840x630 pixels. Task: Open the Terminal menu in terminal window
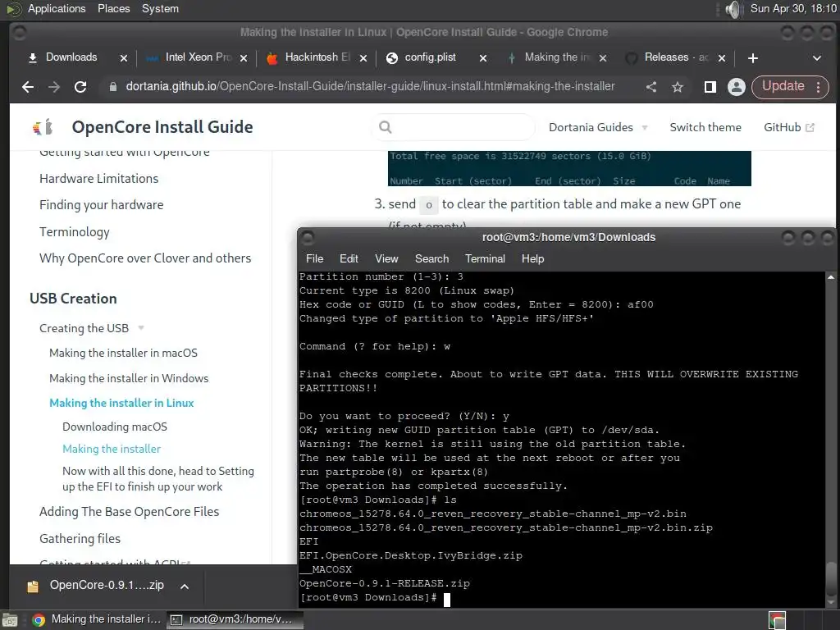485,258
